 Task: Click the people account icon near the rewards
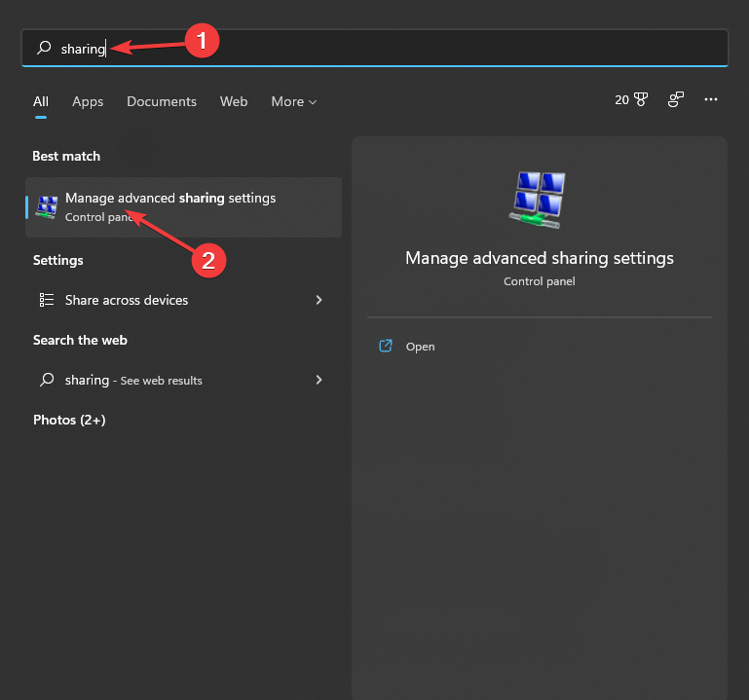pyautogui.click(x=675, y=99)
